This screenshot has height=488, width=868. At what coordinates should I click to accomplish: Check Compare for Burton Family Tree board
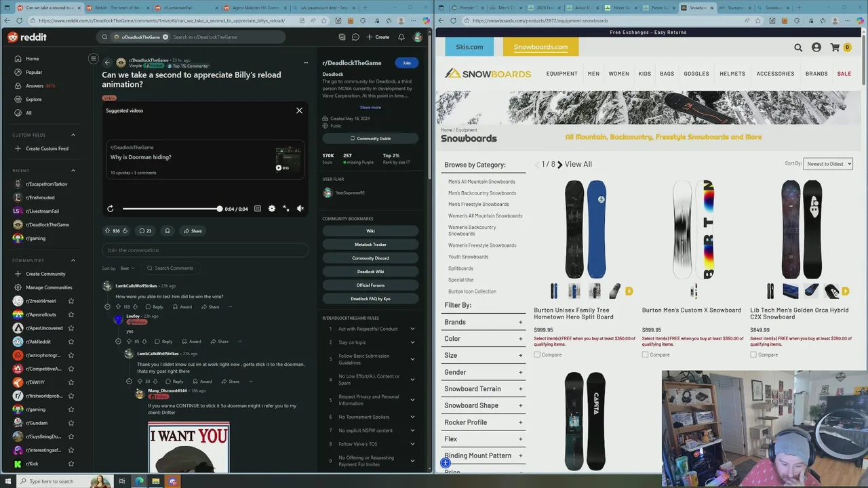[537, 355]
